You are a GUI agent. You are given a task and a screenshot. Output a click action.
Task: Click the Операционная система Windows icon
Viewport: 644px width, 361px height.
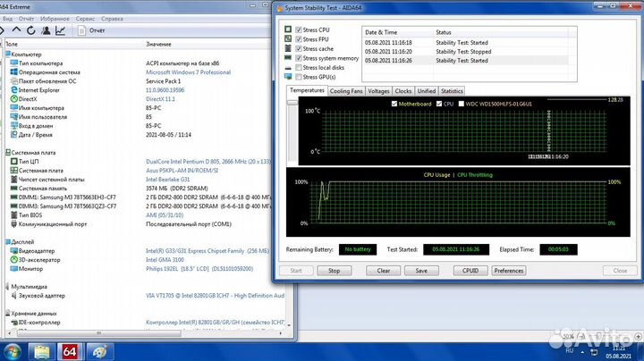pyautogui.click(x=14, y=72)
